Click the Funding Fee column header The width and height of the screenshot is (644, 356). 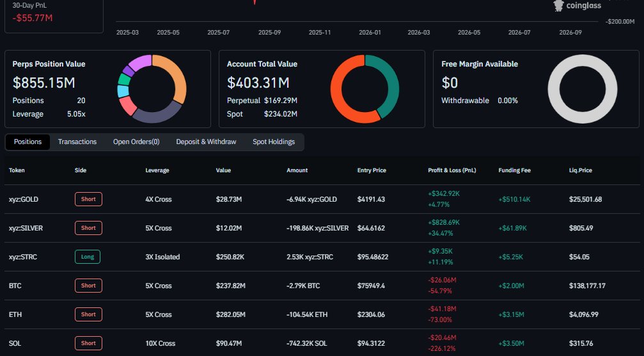515,170
